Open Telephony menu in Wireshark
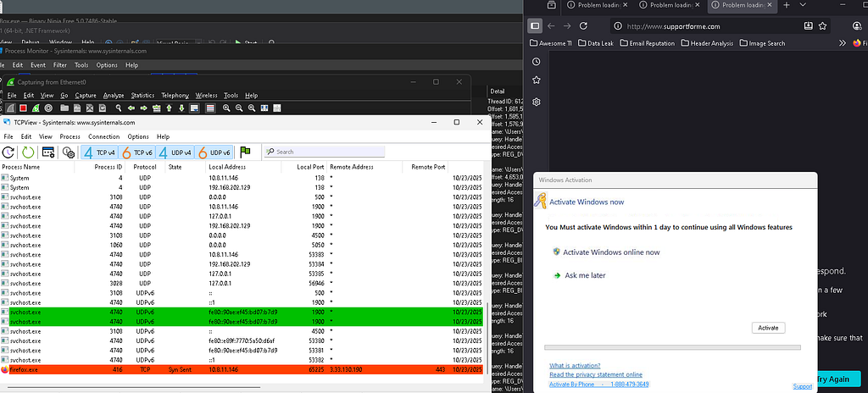 (175, 95)
